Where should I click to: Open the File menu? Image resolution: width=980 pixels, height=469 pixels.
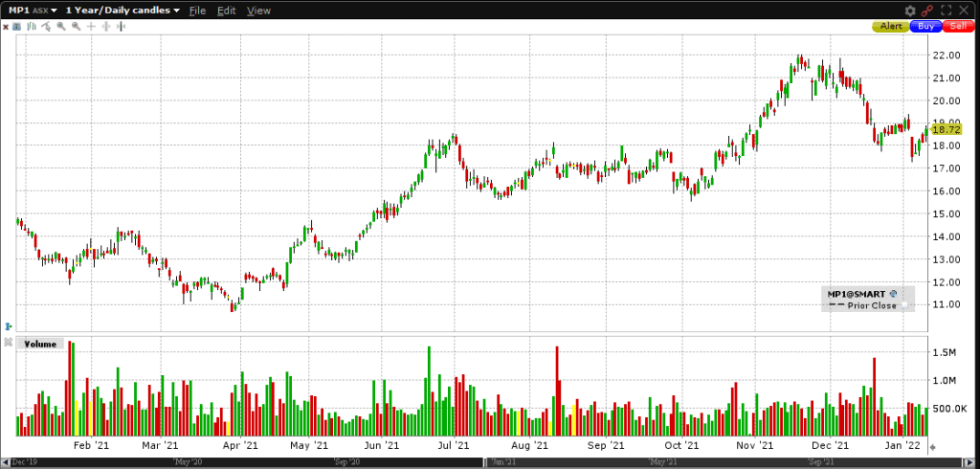tap(197, 11)
